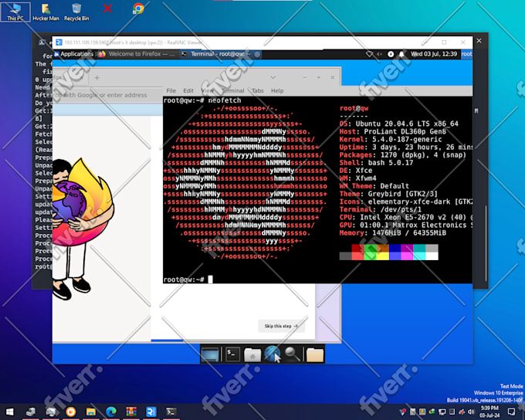This screenshot has height=420, width=525.
Task: Open the terminal Help menu
Action: pos(277,90)
